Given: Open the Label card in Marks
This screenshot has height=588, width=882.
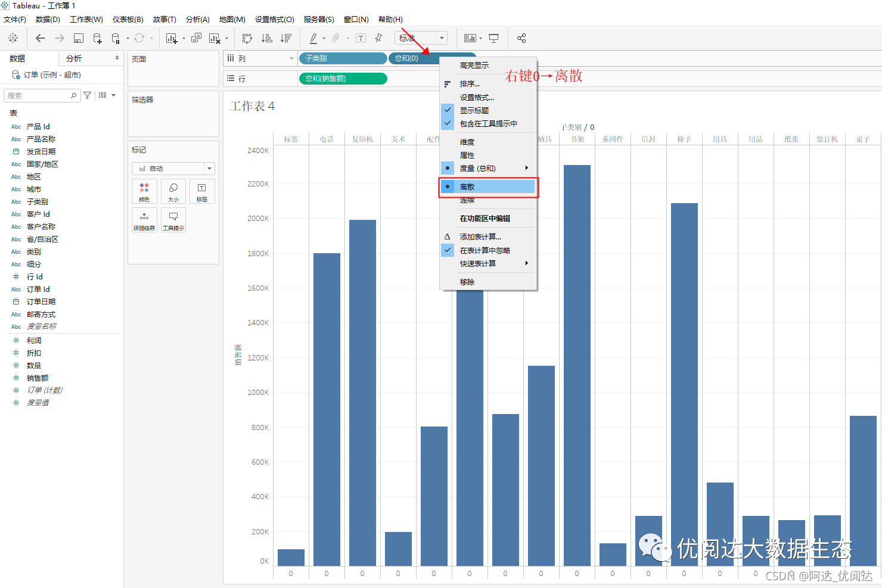Looking at the screenshot, I should point(202,191).
